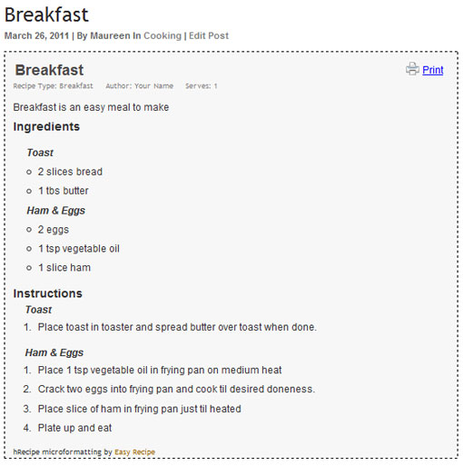Click the '2 eggs' ingredient
463x476 pixels.
(x=54, y=230)
